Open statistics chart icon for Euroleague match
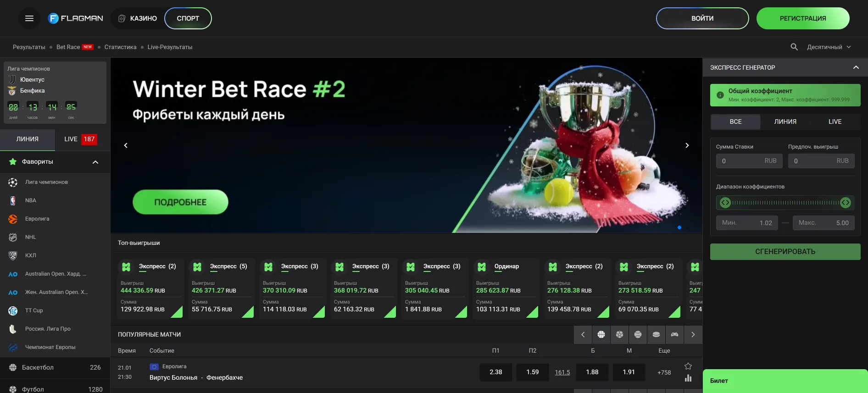Viewport: 868px width, 393px height. pos(688,378)
